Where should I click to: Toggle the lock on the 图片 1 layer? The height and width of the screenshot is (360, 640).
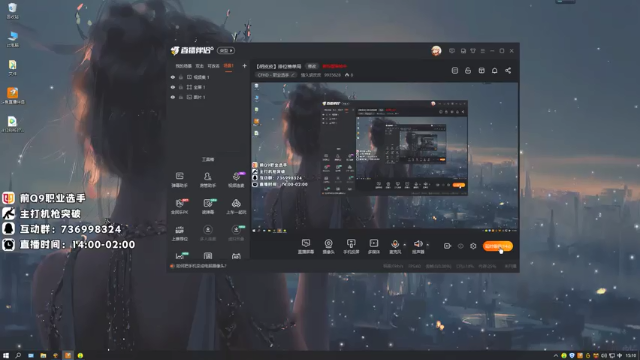[181, 97]
